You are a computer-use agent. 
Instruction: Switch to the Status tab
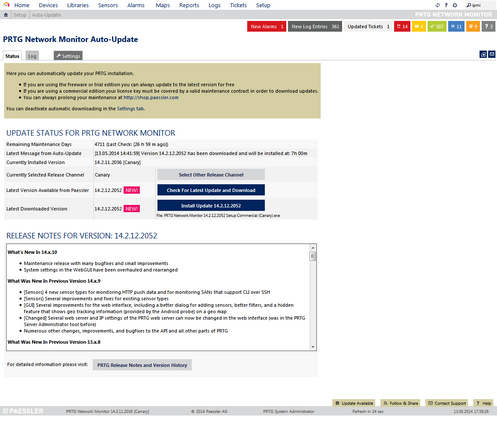click(12, 56)
